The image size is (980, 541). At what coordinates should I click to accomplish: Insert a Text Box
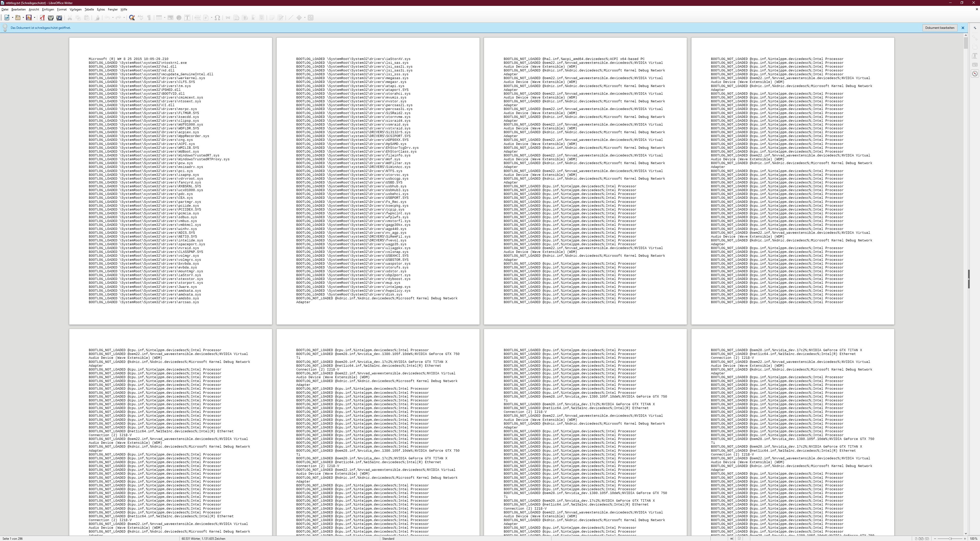pos(187,18)
